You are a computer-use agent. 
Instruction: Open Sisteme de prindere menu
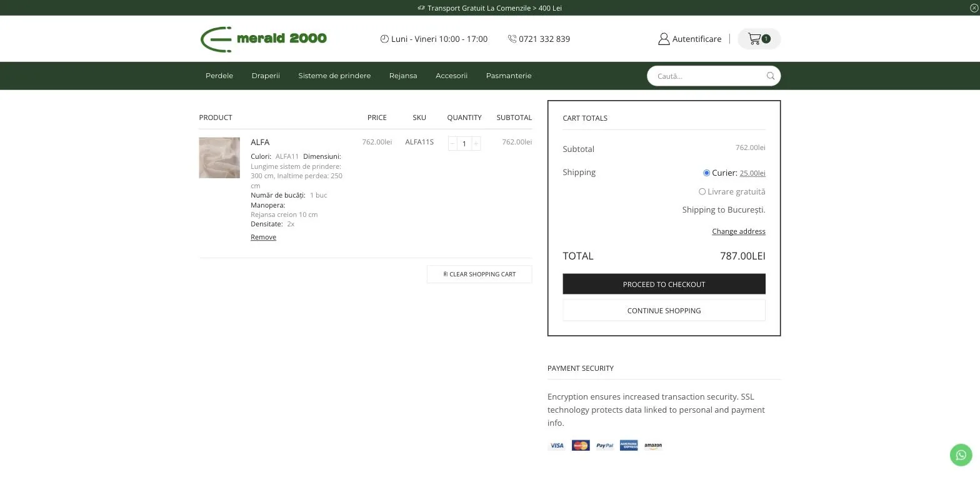pyautogui.click(x=334, y=76)
